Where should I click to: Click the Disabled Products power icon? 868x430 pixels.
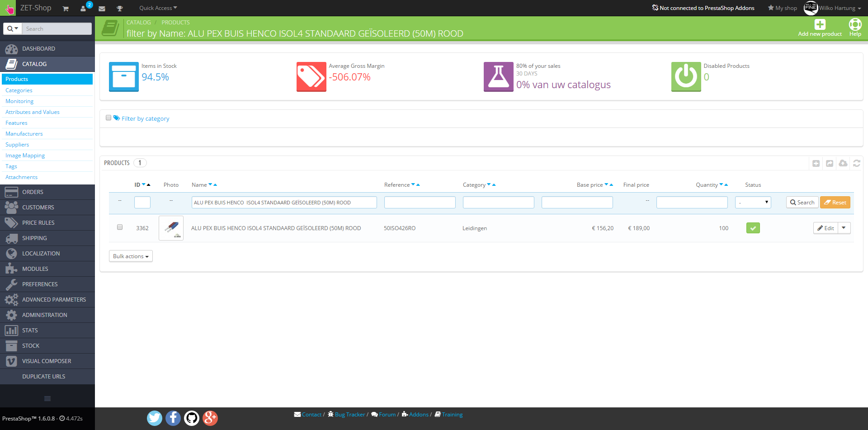686,77
